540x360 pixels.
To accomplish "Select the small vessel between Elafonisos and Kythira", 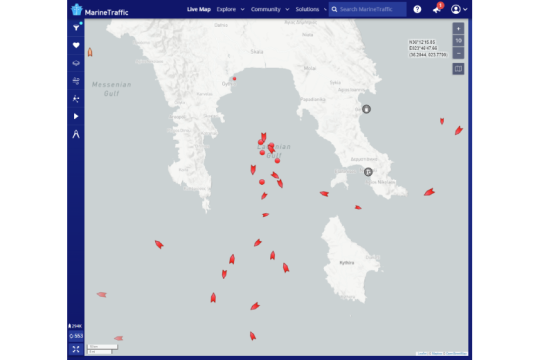I will pos(358,207).
